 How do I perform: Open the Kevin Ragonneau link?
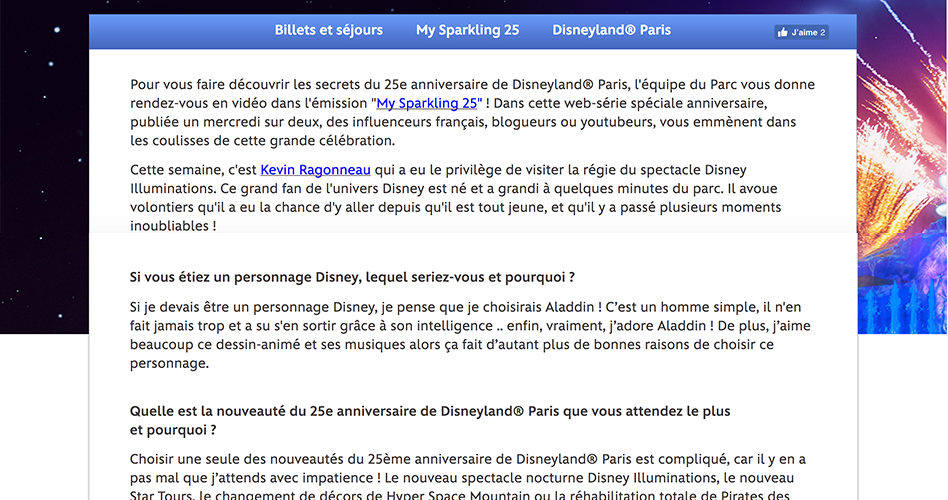tap(315, 170)
